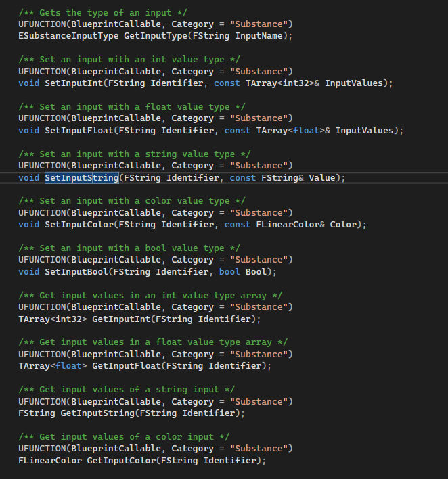Click the 'FLinearColor& Color' parameter in SetInputColor
This screenshot has width=448, height=479.
coord(306,224)
